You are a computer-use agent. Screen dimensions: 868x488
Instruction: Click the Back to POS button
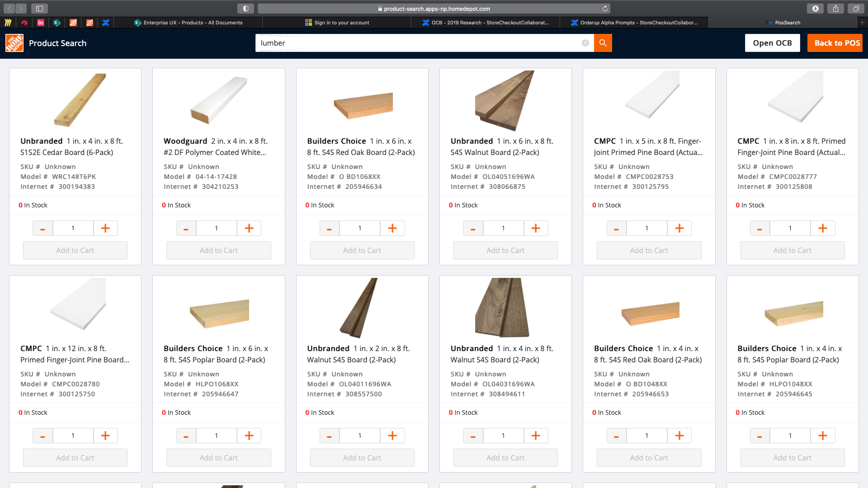[x=834, y=43]
